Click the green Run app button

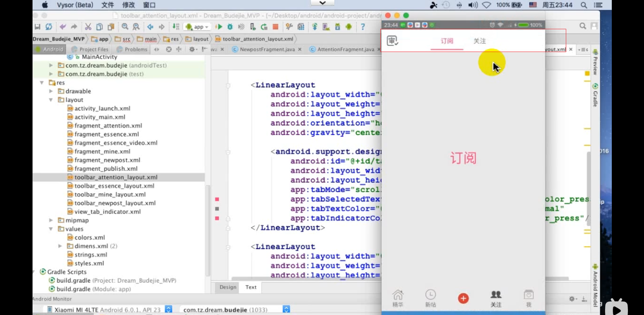point(219,27)
